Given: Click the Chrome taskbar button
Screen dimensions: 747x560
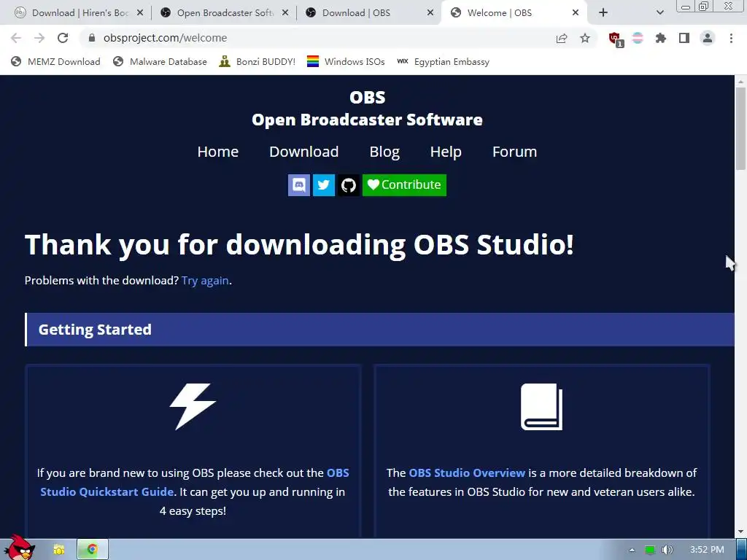Looking at the screenshot, I should coord(93,550).
